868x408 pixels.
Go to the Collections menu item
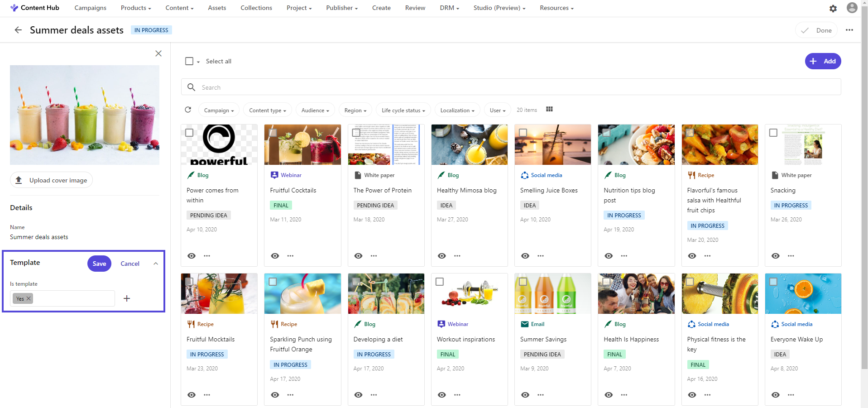pyautogui.click(x=256, y=8)
